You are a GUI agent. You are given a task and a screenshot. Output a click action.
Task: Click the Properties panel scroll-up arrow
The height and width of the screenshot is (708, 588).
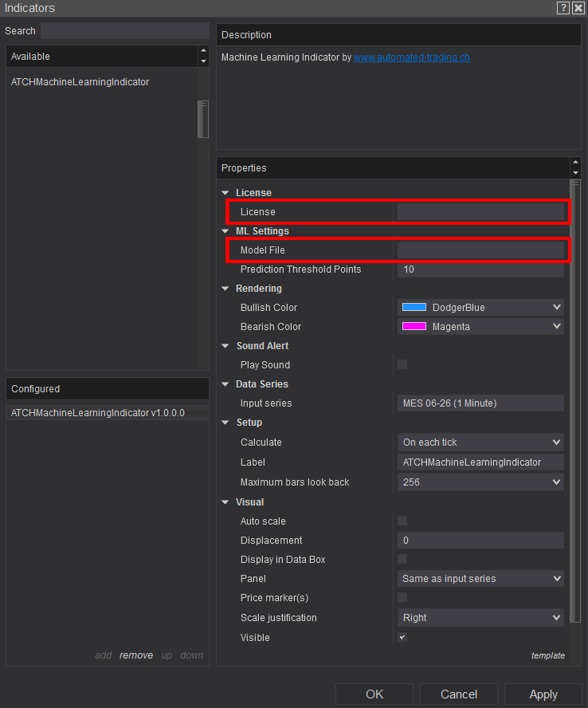tap(575, 163)
